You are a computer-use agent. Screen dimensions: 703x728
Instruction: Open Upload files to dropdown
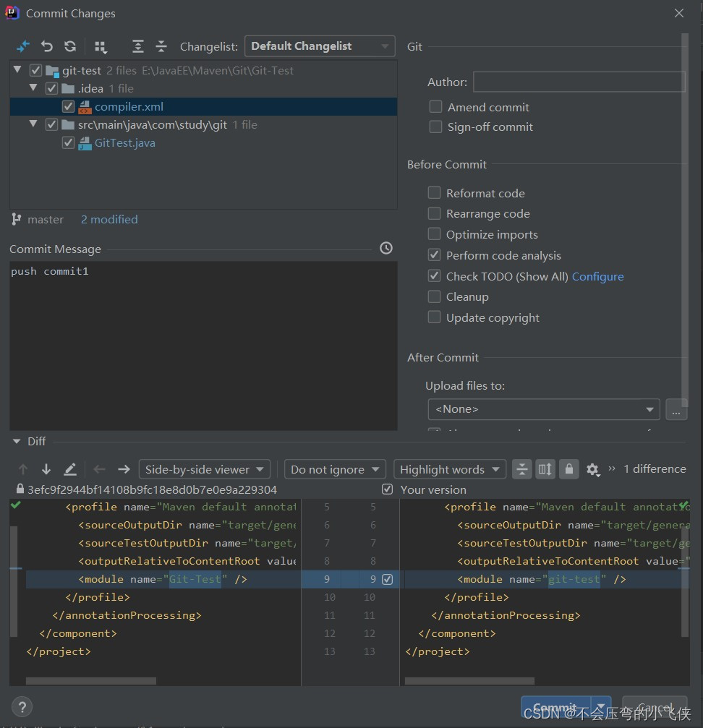pyautogui.click(x=543, y=409)
